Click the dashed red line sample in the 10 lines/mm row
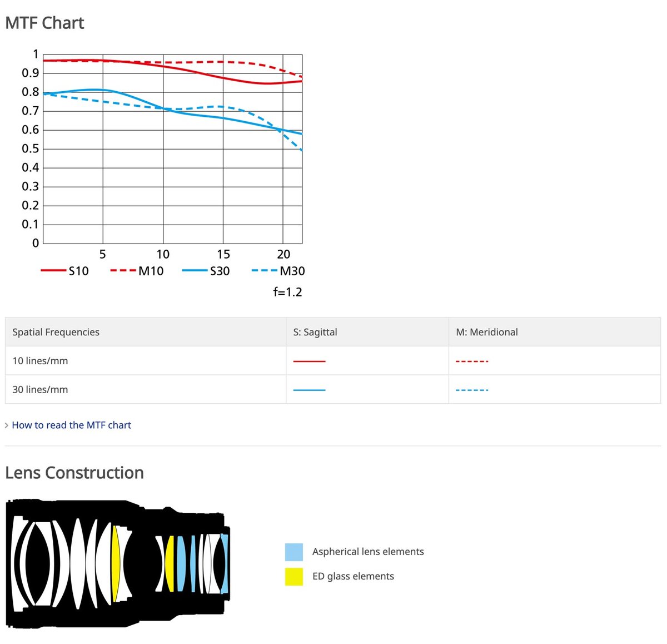Image resolution: width=667 pixels, height=644 pixels. (x=472, y=361)
